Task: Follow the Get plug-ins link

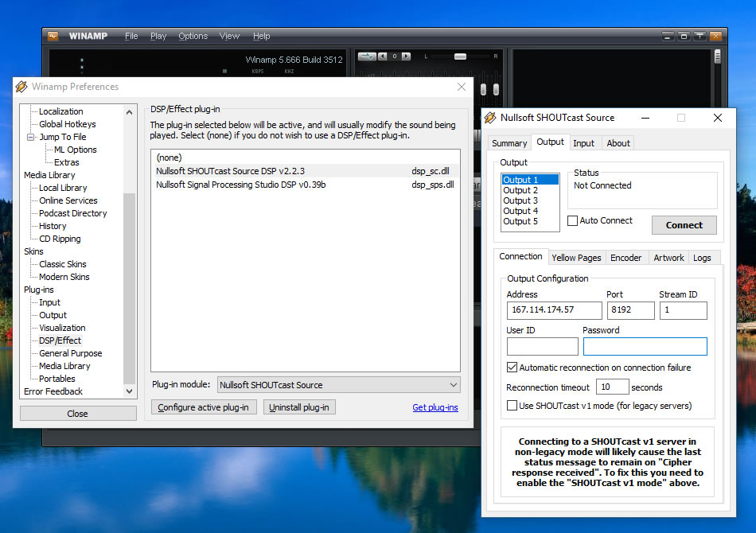Action: point(435,407)
